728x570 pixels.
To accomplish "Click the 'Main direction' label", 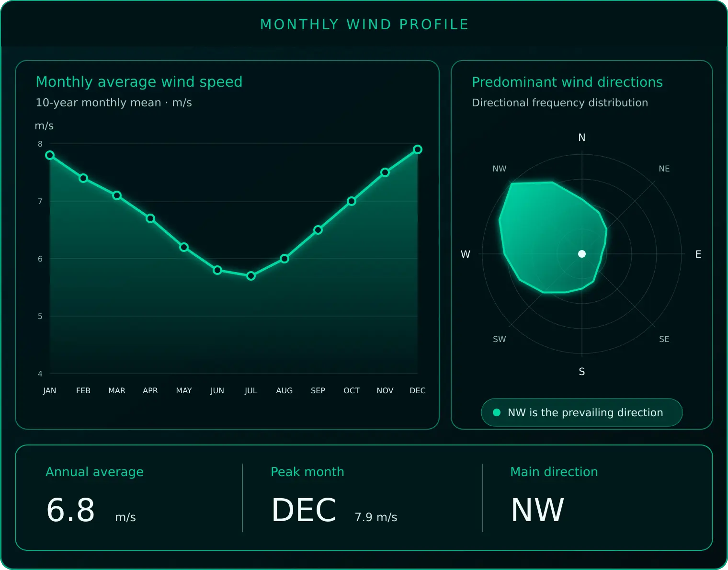I will [554, 472].
